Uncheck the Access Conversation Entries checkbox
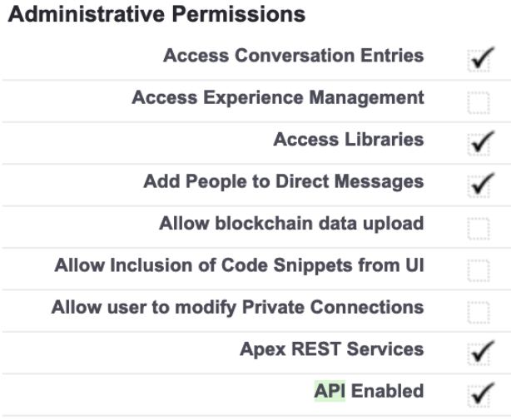This screenshot has height=420, width=511. [x=477, y=57]
